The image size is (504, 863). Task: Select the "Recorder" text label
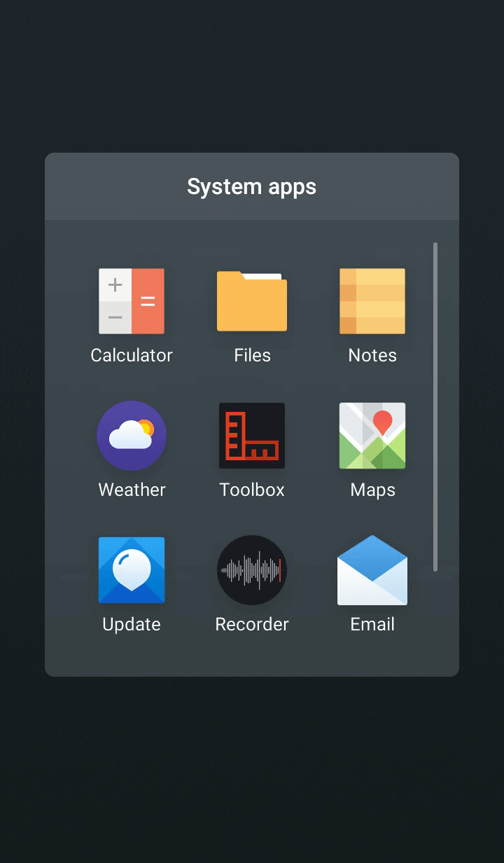[x=252, y=624]
